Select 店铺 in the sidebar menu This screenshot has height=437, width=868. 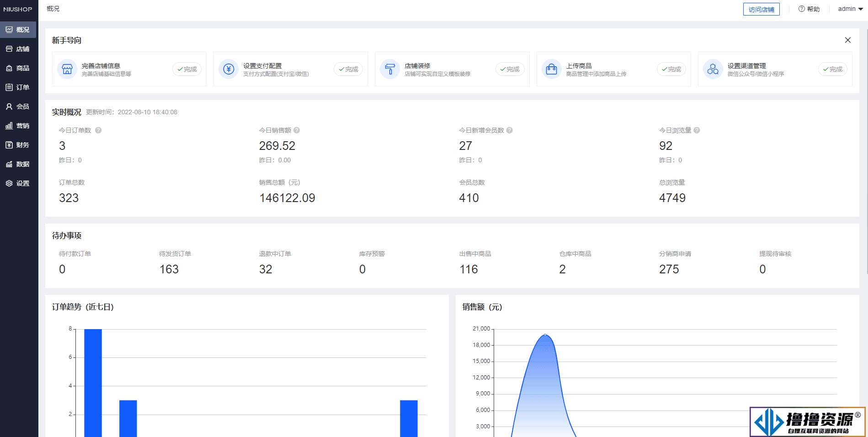click(x=18, y=49)
